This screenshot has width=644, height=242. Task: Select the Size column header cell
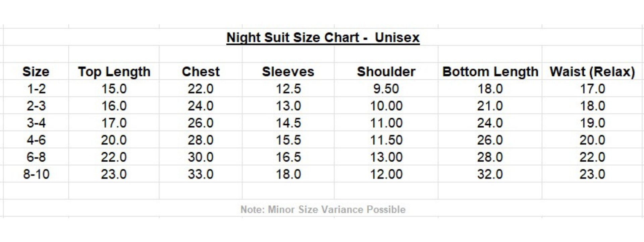[x=36, y=72]
